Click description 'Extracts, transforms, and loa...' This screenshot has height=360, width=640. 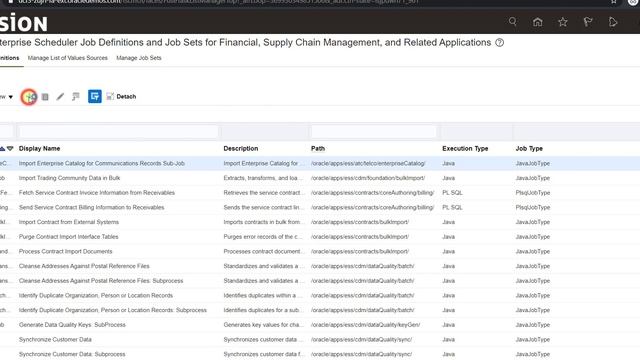pyautogui.click(x=263, y=178)
